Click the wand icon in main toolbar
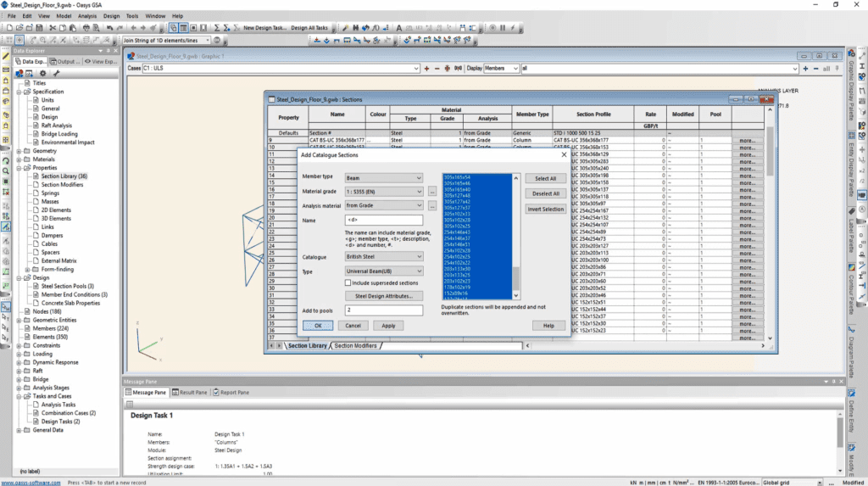868x486 pixels. (x=346, y=28)
